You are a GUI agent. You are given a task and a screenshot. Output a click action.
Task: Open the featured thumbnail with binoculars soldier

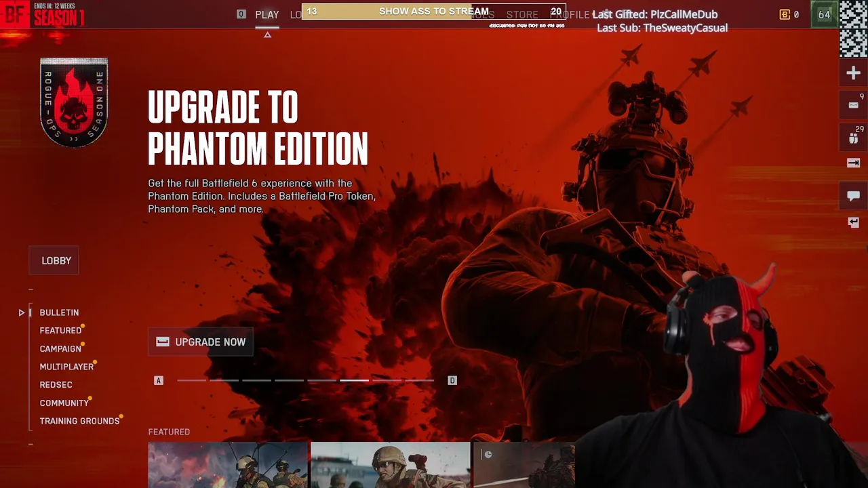[391, 465]
